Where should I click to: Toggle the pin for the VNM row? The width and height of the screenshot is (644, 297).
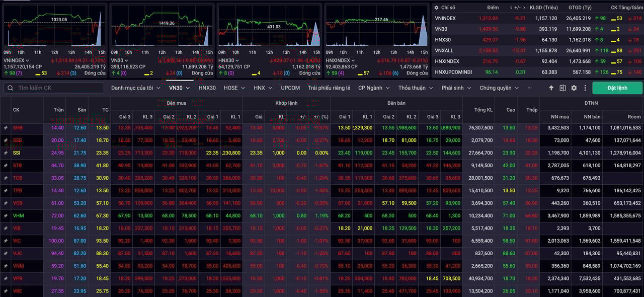tap(6, 266)
